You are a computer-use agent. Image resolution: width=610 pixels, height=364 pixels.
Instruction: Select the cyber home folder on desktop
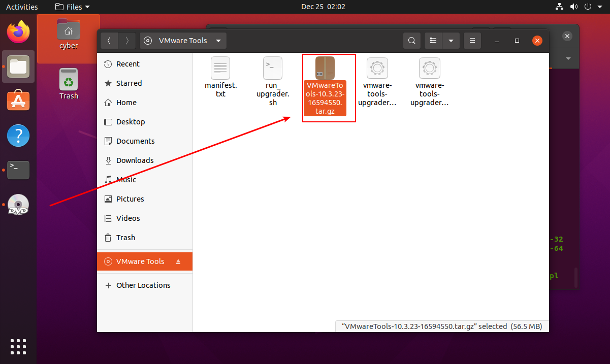point(69,35)
